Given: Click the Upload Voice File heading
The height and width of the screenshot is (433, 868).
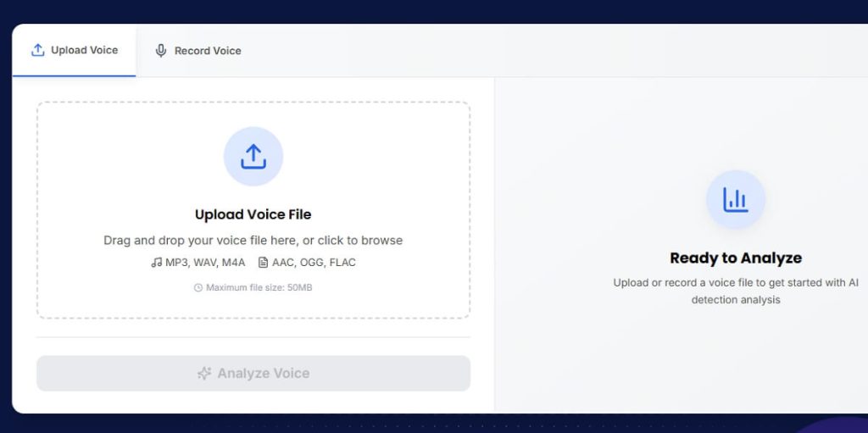Looking at the screenshot, I should click(x=253, y=214).
